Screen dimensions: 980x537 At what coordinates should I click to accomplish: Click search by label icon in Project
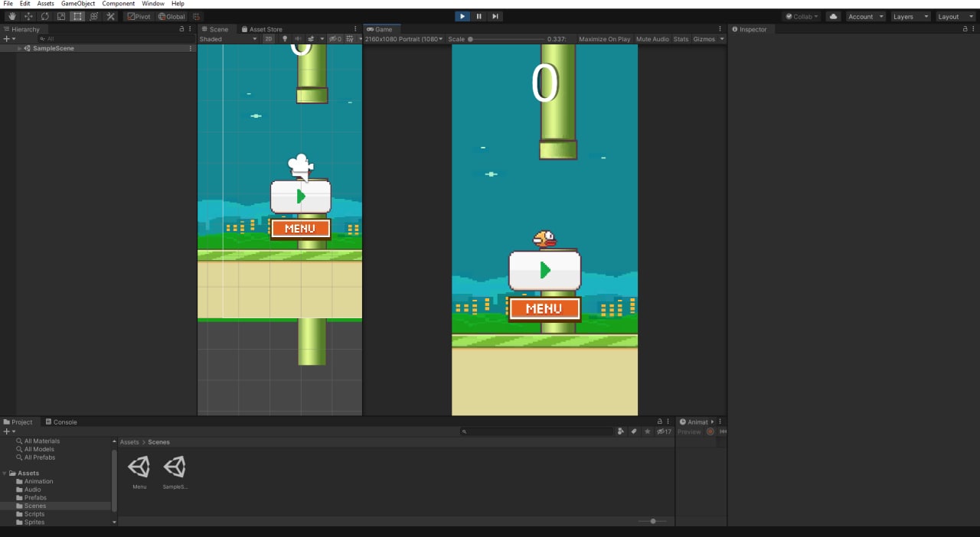click(634, 431)
